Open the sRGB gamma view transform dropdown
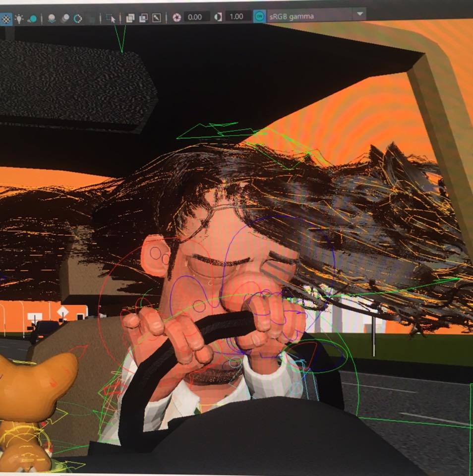 click(x=316, y=15)
